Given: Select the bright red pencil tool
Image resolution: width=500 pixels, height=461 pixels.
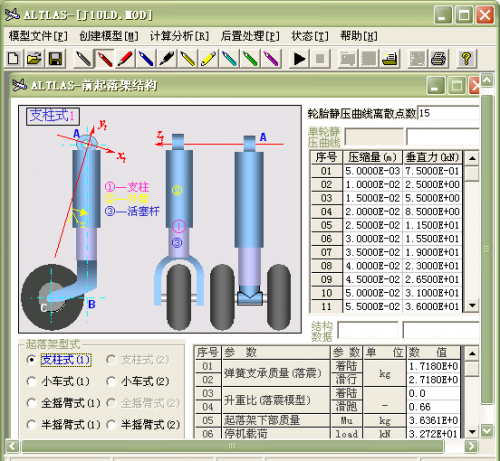Looking at the screenshot, I should click(125, 59).
